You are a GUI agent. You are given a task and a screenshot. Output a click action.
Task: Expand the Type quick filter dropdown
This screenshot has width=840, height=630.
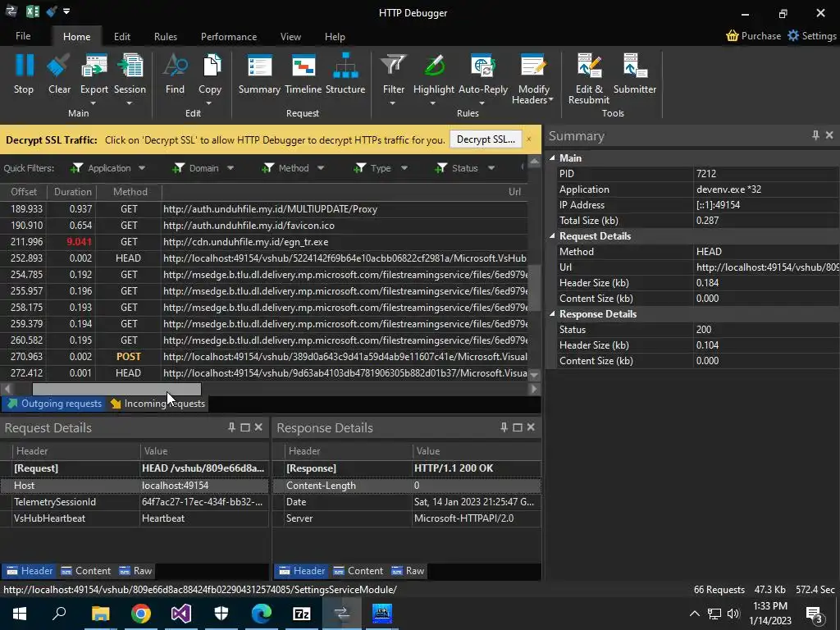pyautogui.click(x=404, y=168)
